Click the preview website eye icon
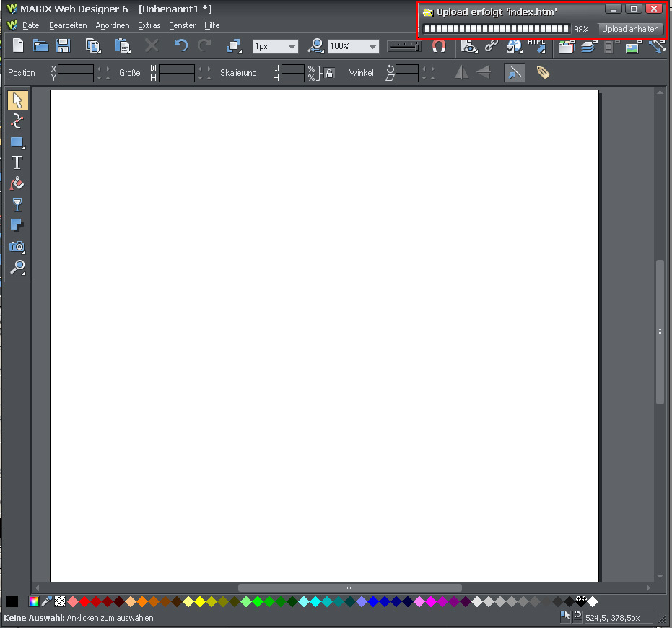The width and height of the screenshot is (672, 628). 469,46
